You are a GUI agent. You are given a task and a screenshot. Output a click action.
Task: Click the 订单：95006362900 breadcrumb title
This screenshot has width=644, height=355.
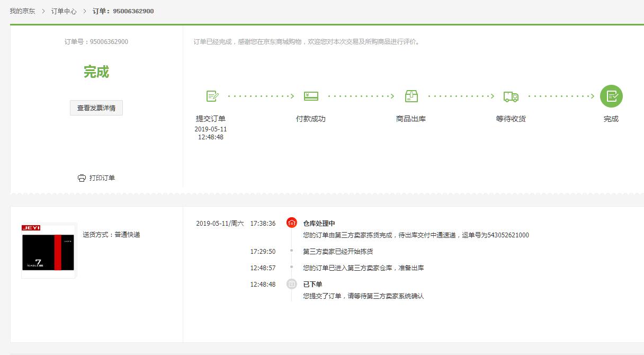pos(123,11)
